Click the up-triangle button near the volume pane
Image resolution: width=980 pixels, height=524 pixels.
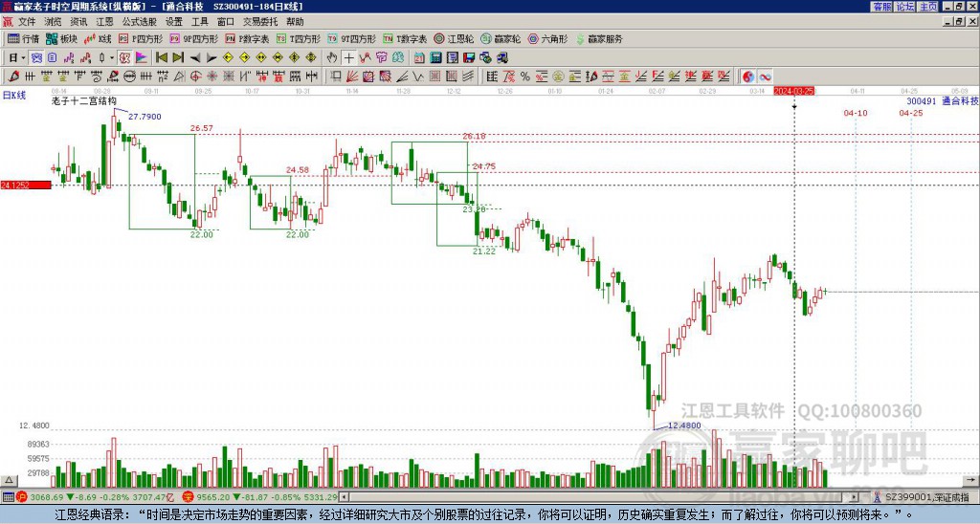coord(9,480)
